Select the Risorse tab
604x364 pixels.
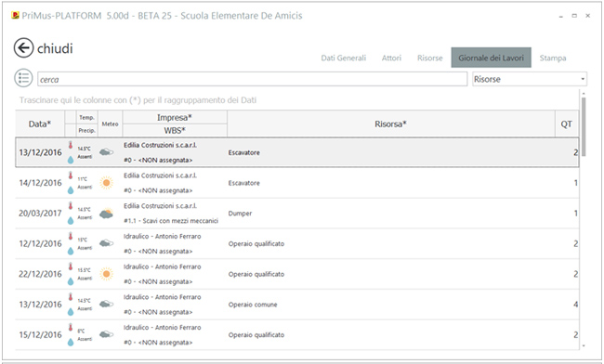click(430, 58)
